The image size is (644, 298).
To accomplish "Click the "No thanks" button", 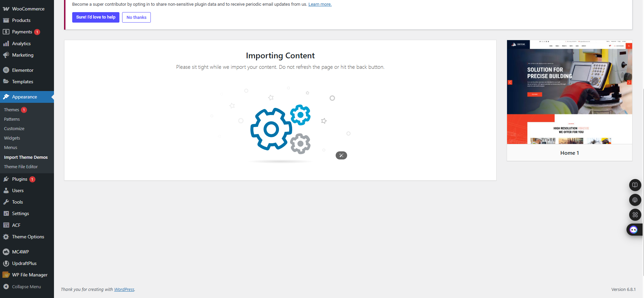I will tap(136, 17).
